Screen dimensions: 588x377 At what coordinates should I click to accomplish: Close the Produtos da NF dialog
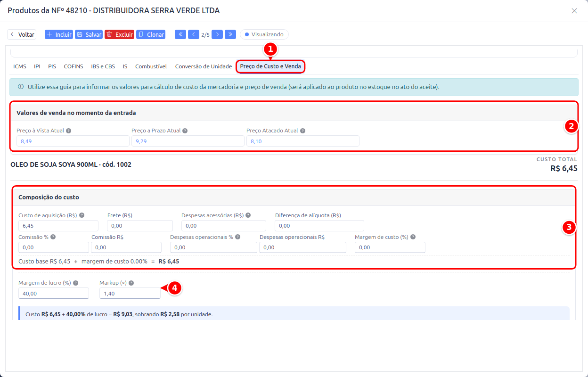tap(574, 11)
